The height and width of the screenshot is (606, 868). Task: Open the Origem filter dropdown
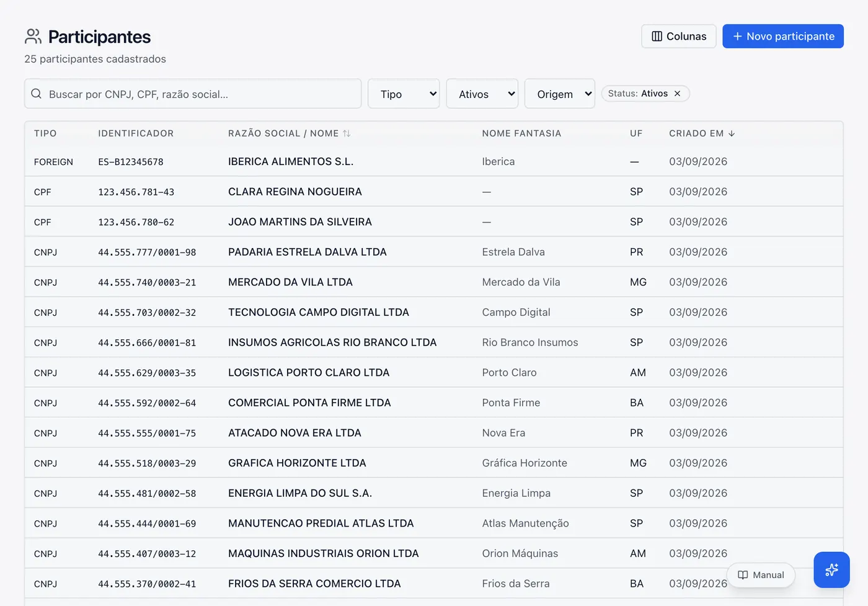pos(560,94)
